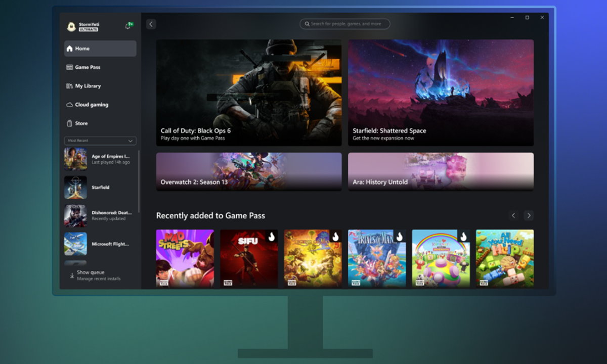This screenshot has height=364, width=607.
Task: Click the StormYeti profile avatar
Action: [x=71, y=27]
